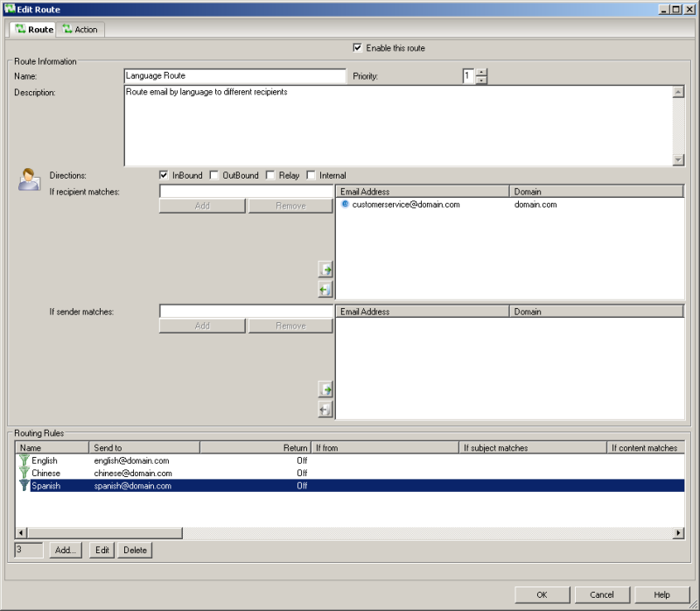Click the user directions icon
Viewport: 700px width, 611px height.
[x=28, y=179]
